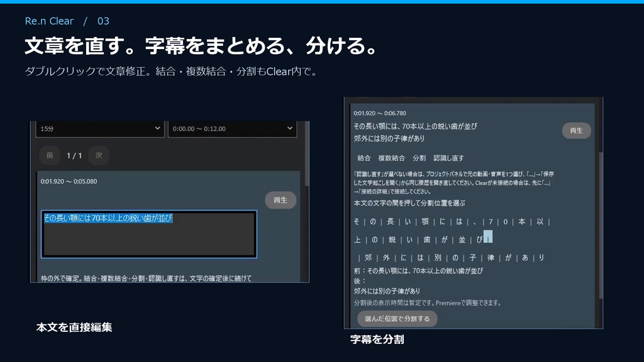The width and height of the screenshot is (644, 362).
Task: Select the 認識し直す option
Action: [448, 158]
